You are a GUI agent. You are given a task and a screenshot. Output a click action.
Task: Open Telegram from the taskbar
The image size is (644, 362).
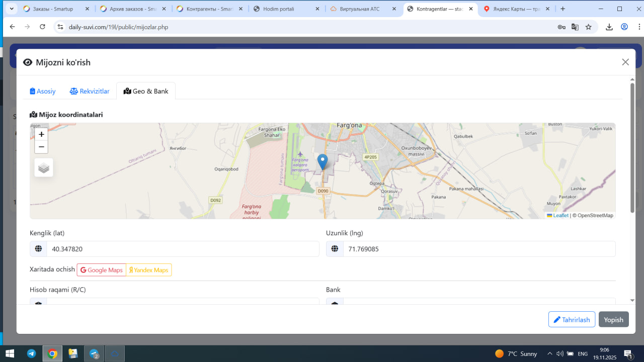click(x=31, y=354)
